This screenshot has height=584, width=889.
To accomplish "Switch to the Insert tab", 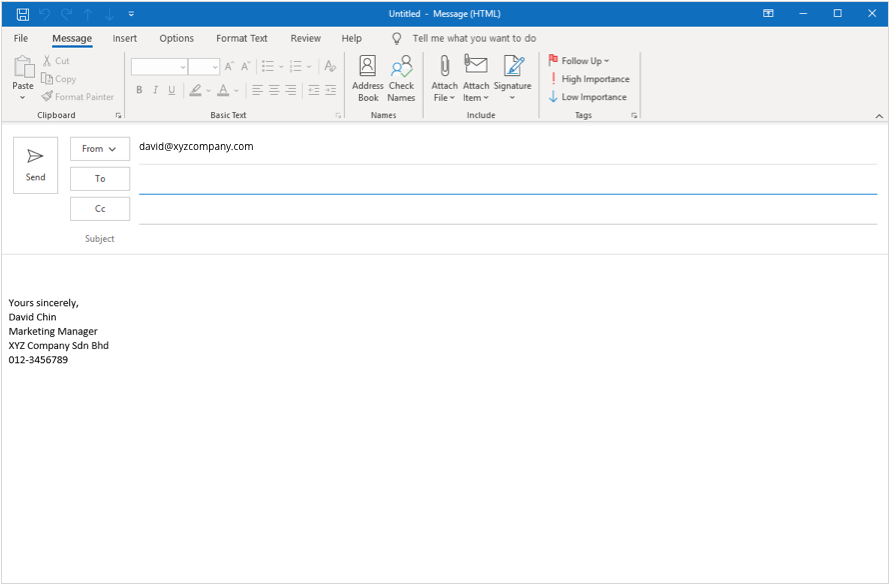I will (125, 38).
